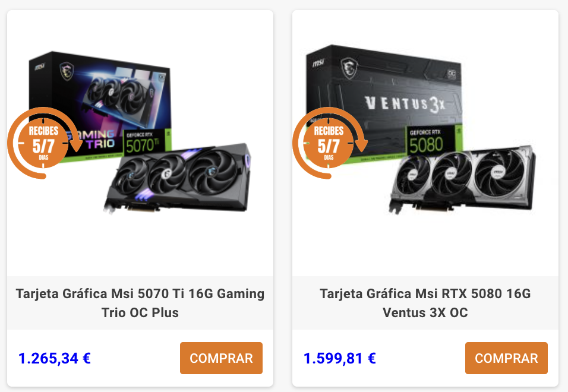Click COMPRAR for the Msi 5070 Ti card
The image size is (568, 392).
(x=221, y=358)
